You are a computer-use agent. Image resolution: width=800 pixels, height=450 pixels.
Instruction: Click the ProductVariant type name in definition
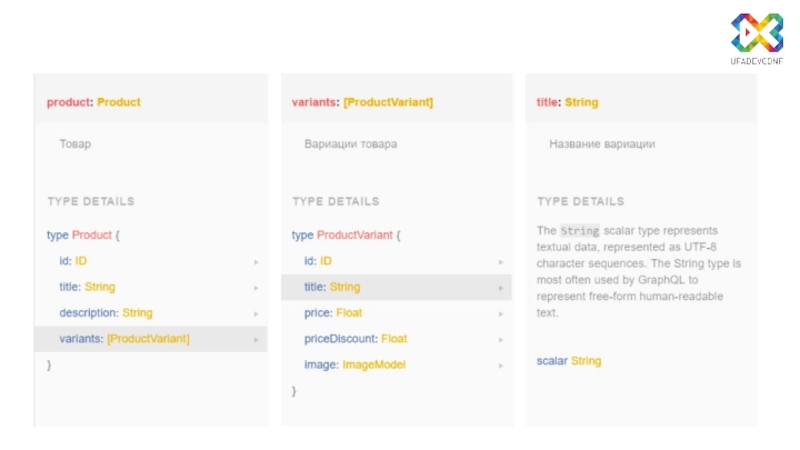(355, 236)
